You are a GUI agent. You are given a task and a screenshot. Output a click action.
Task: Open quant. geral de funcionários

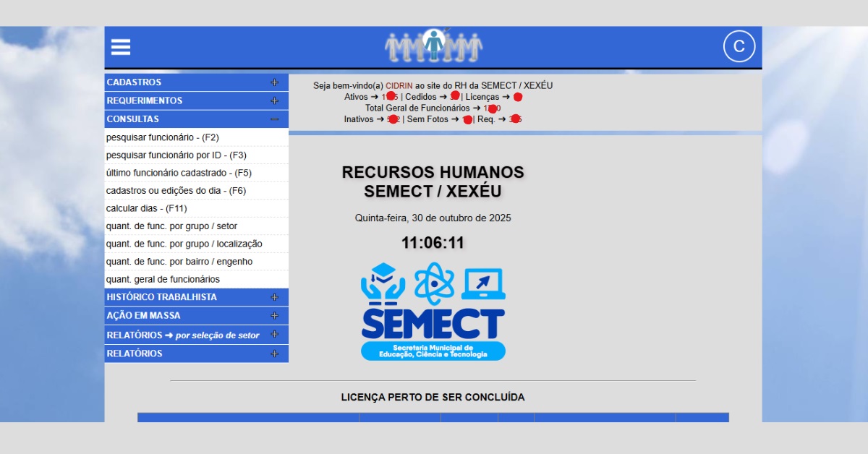[x=163, y=279]
